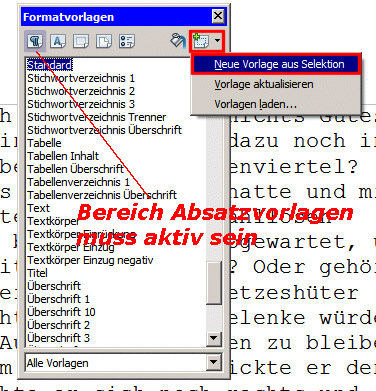This screenshot has height=391, width=376.
Task: Select Tabellen Inhalt style
Action: tap(63, 156)
